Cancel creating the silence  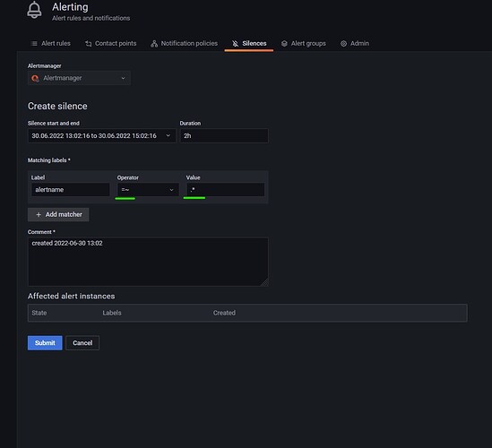[x=82, y=343]
